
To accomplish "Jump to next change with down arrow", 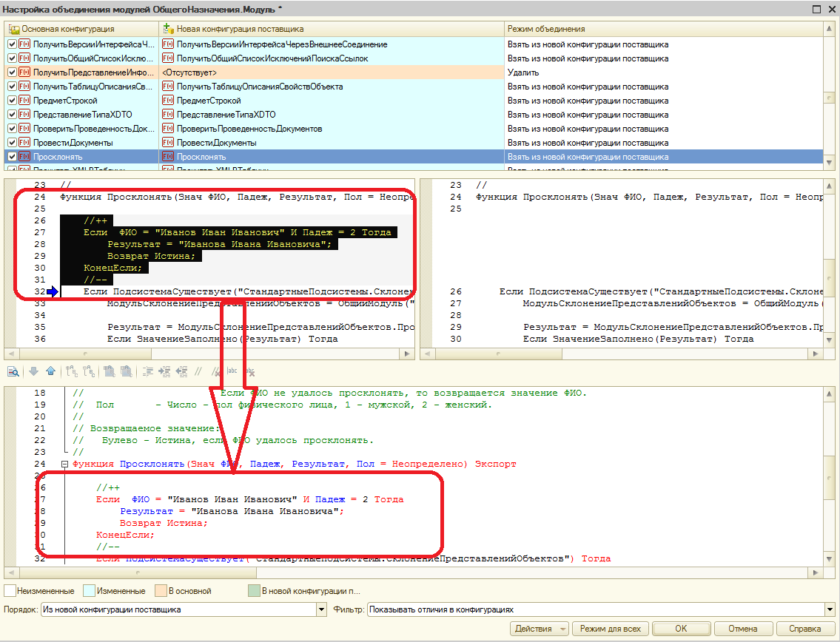I will point(34,371).
